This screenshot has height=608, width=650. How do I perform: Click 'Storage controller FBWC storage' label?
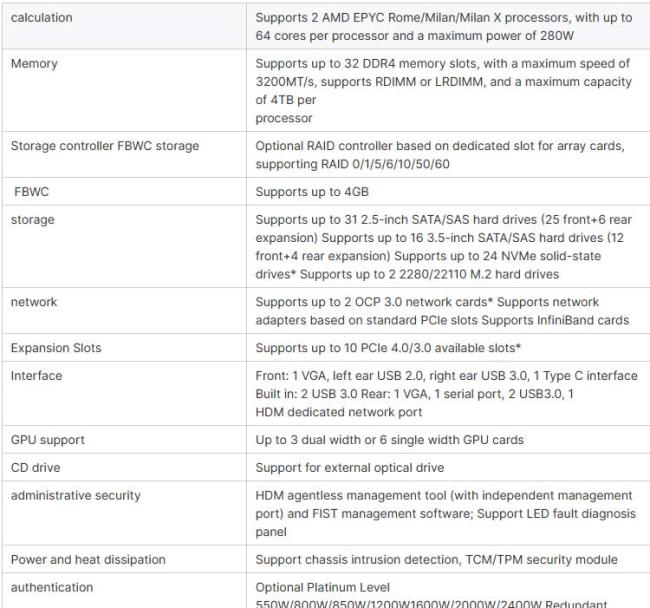(105, 146)
